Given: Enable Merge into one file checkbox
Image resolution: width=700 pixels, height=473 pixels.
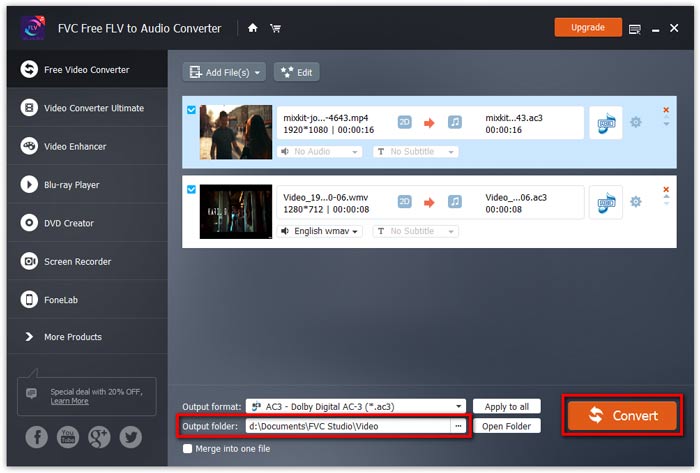Looking at the screenshot, I should click(188, 448).
